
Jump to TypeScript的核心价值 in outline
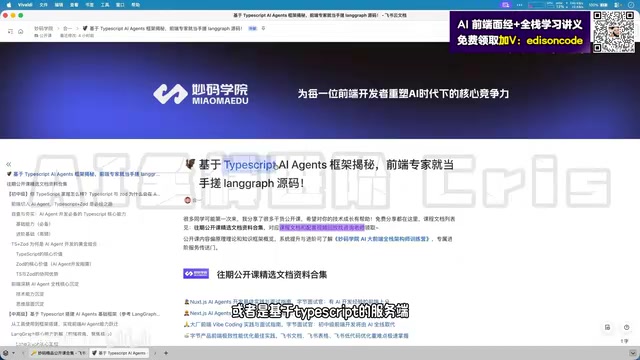[x=39, y=254]
